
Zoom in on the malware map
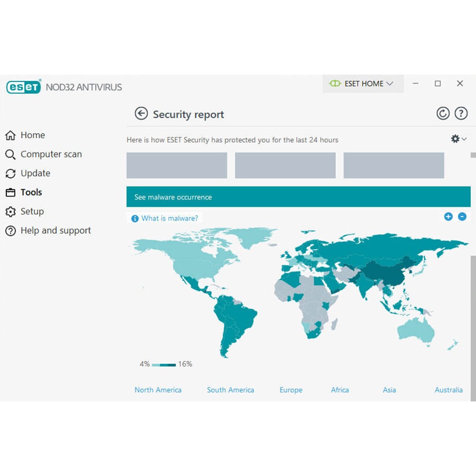448,216
